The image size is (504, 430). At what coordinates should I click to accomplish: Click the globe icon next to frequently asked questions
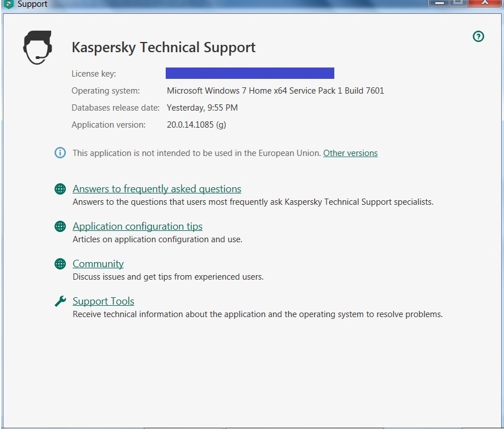tap(60, 189)
